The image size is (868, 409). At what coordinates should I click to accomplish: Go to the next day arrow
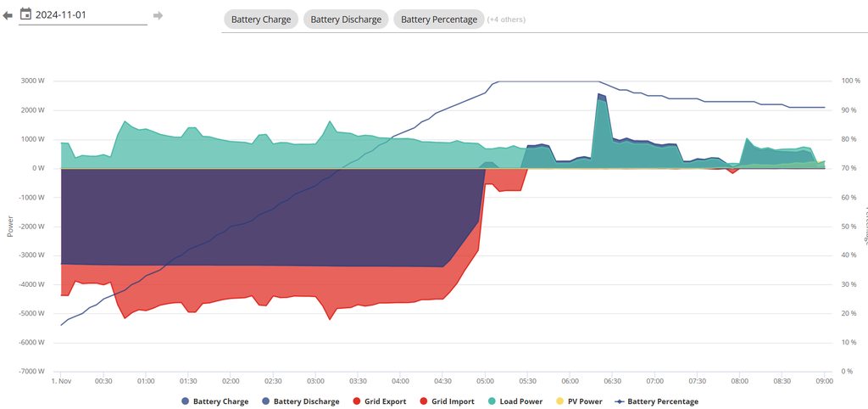[x=158, y=15]
